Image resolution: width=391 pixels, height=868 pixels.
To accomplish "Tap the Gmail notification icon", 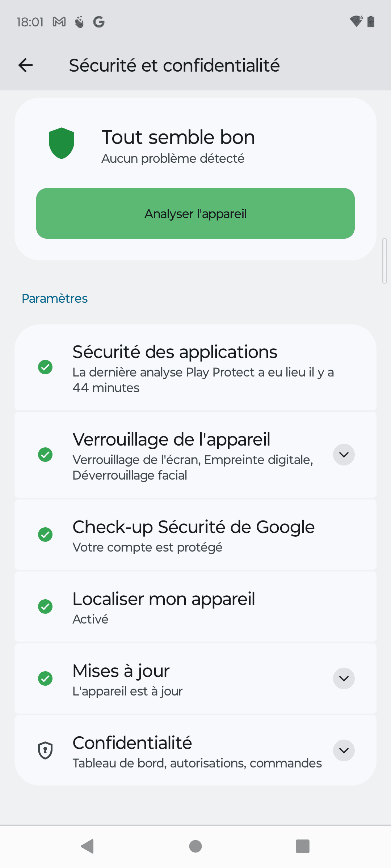I will 59,22.
